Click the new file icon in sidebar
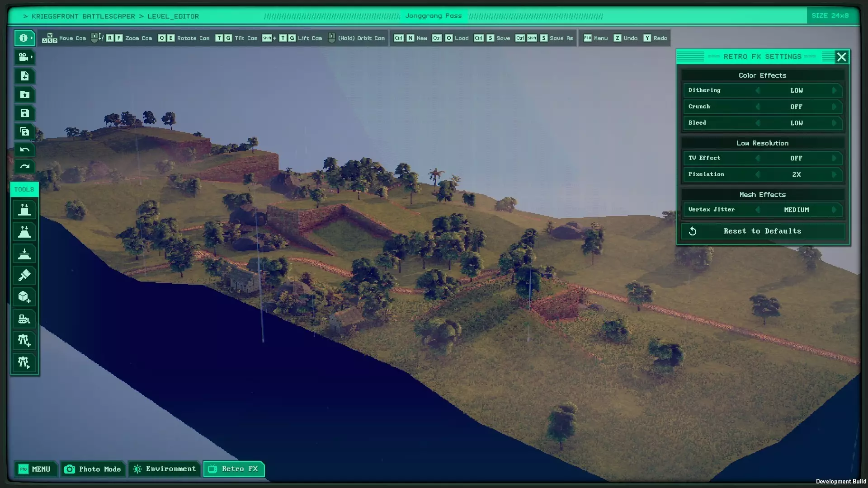This screenshot has width=868, height=488. 25,76
